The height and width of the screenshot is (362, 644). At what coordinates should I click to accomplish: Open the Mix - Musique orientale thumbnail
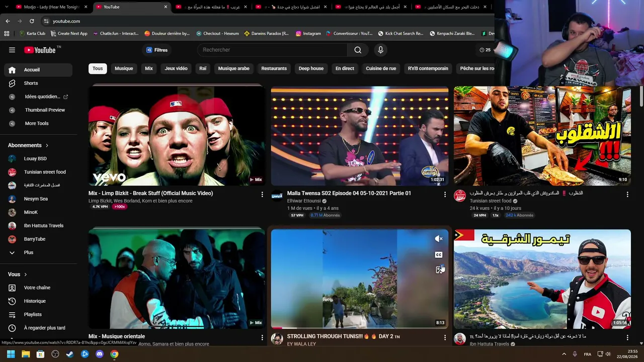pyautogui.click(x=177, y=279)
